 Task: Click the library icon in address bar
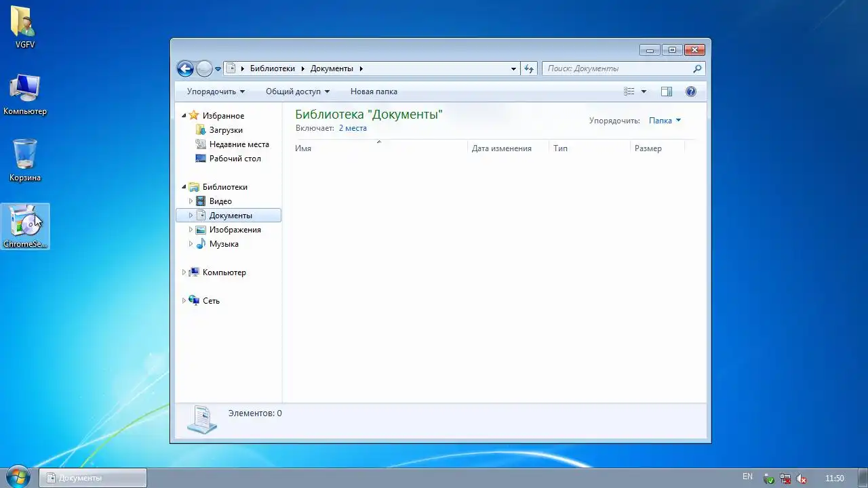click(231, 68)
